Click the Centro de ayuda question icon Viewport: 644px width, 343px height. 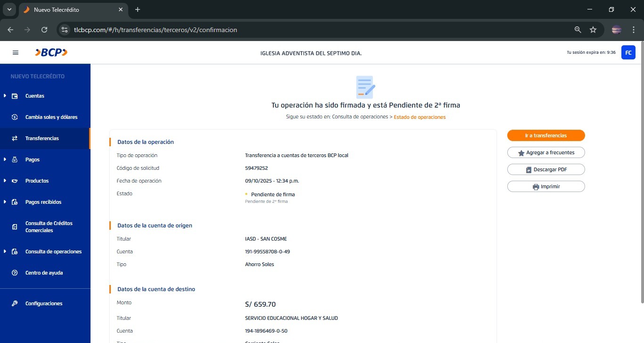[15, 273]
